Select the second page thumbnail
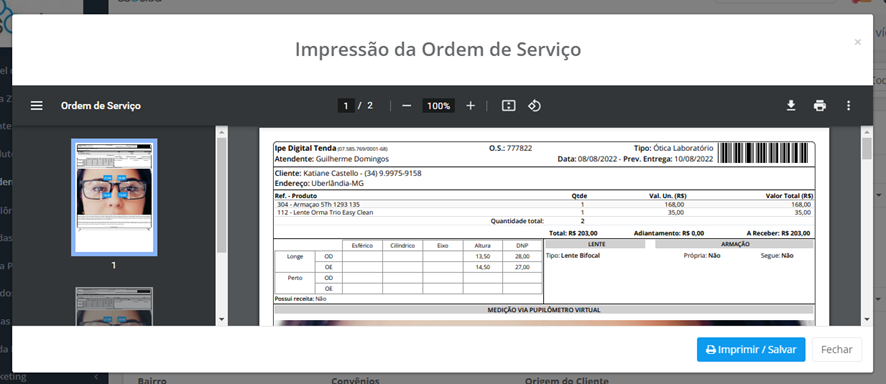886x384 pixels. [x=114, y=307]
